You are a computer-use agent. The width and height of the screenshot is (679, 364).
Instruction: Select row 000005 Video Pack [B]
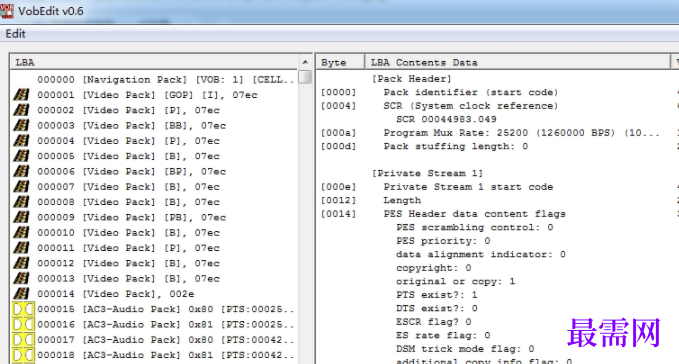point(128,156)
